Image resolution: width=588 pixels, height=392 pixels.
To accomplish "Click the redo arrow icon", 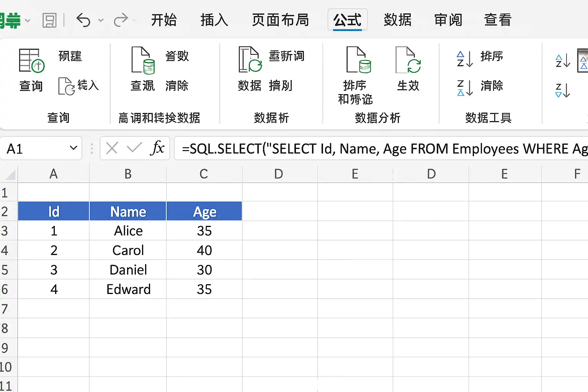I will pyautogui.click(x=121, y=20).
